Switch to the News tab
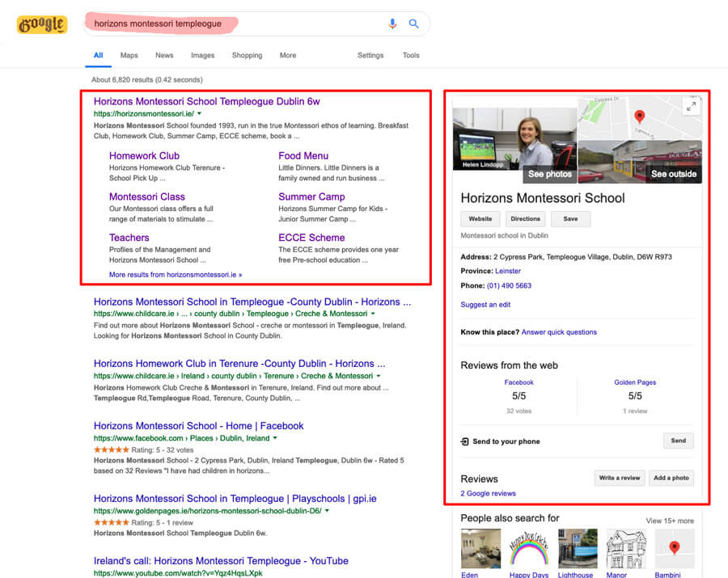The width and height of the screenshot is (728, 578). (164, 55)
